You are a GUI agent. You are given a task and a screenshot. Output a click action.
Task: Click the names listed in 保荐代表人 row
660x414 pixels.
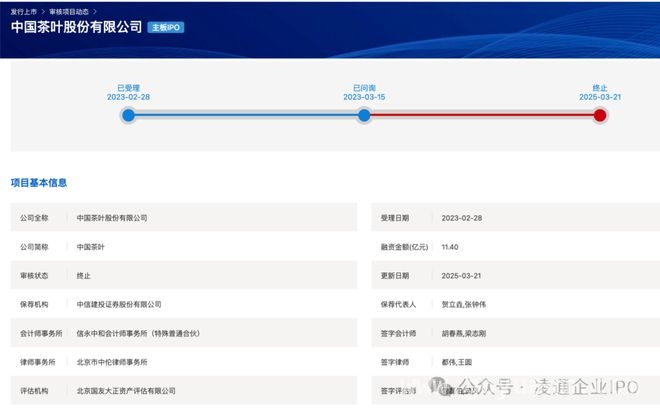point(464,304)
